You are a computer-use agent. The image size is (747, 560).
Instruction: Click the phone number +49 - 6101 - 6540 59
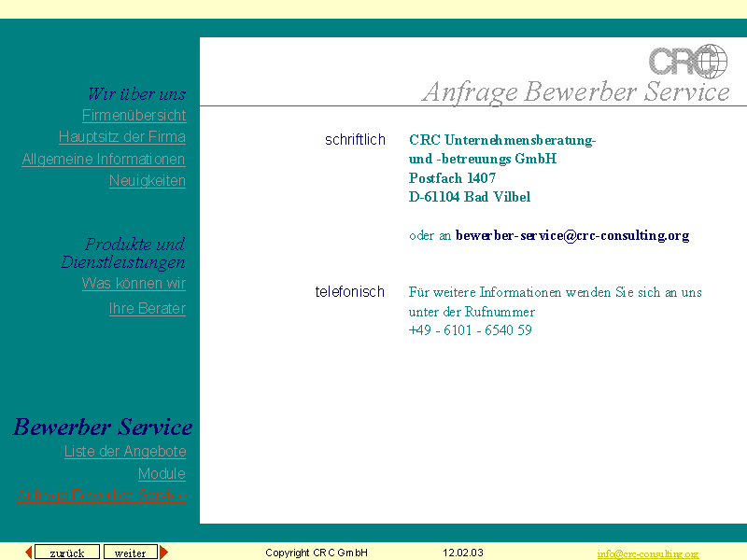click(470, 330)
